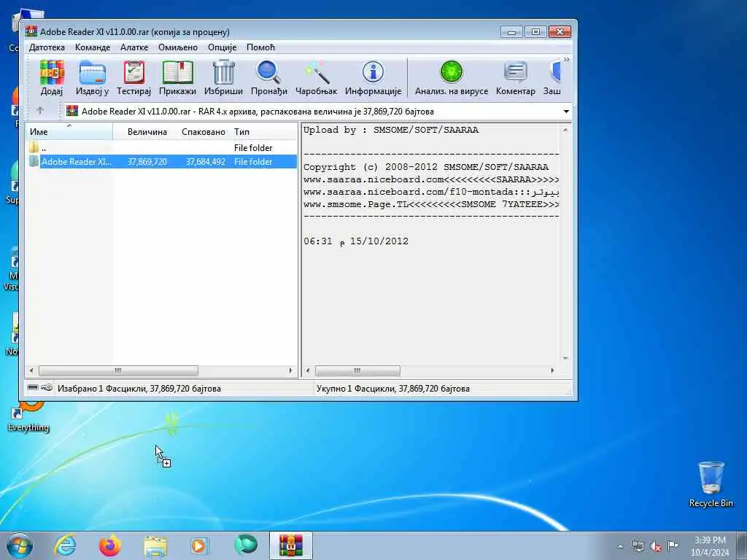Open Firefox from taskbar
Screen dimensions: 747x560
[109, 545]
